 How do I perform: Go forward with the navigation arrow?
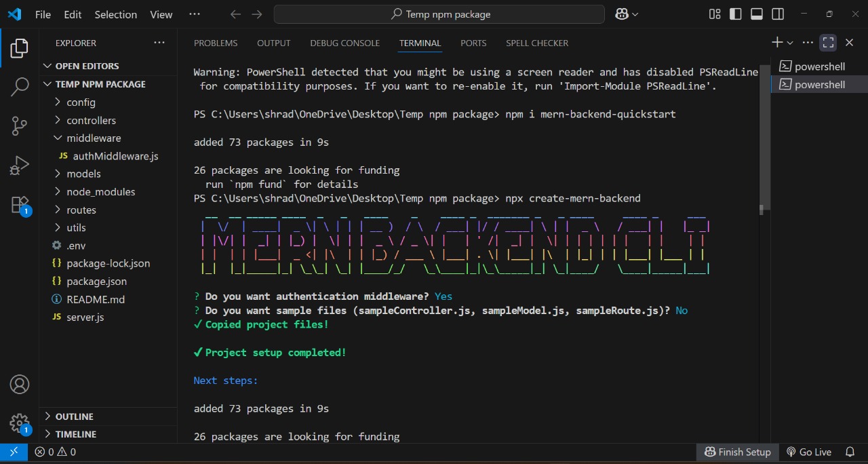256,14
